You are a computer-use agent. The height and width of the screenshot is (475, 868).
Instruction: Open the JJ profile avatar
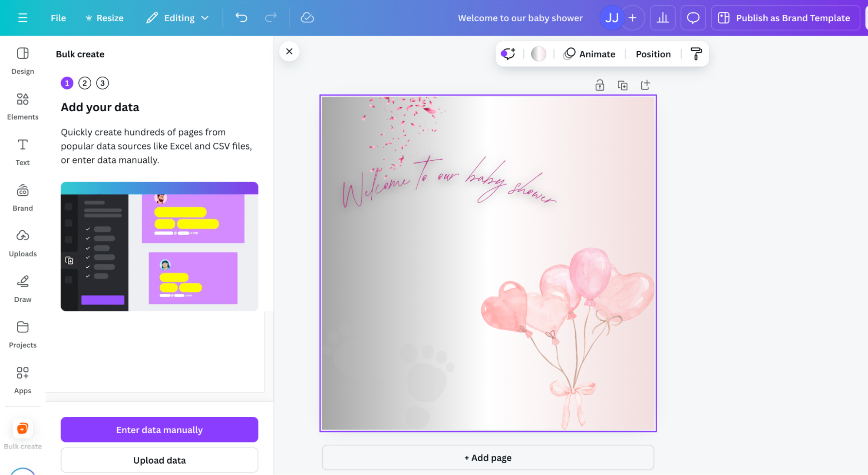(x=611, y=18)
